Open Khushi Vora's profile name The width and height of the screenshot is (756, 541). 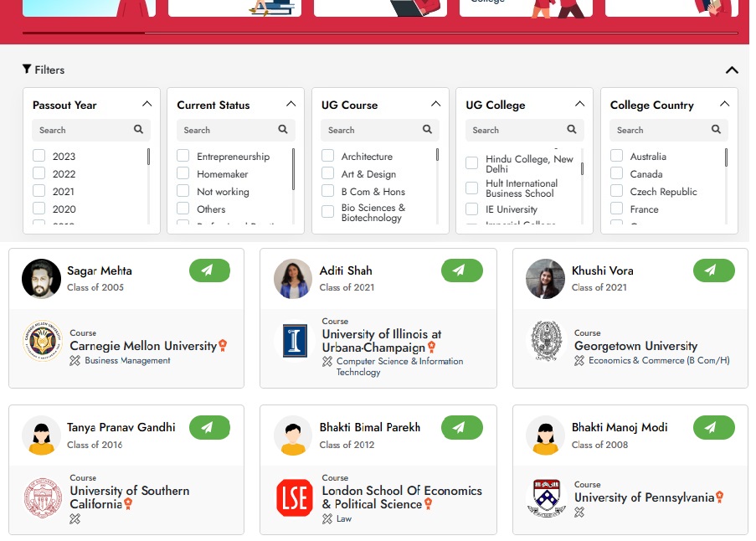pyautogui.click(x=602, y=270)
